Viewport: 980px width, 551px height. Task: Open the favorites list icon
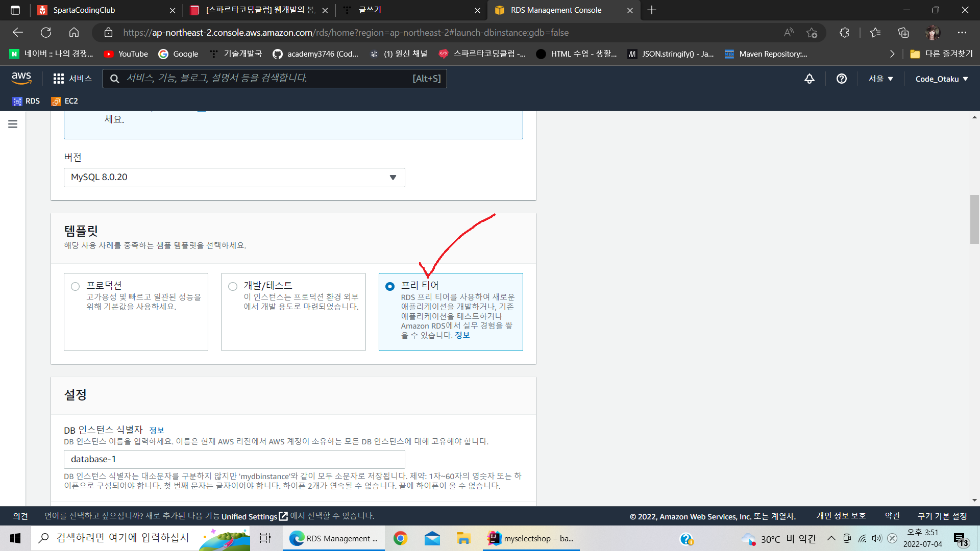pos(875,33)
